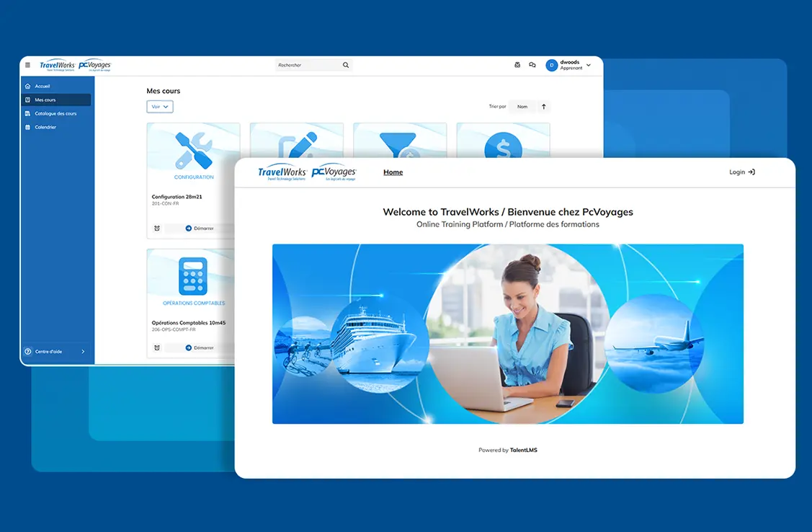This screenshot has height=532, width=812.
Task: Open Centre d'aide in the sidebar
Action: tap(56, 351)
